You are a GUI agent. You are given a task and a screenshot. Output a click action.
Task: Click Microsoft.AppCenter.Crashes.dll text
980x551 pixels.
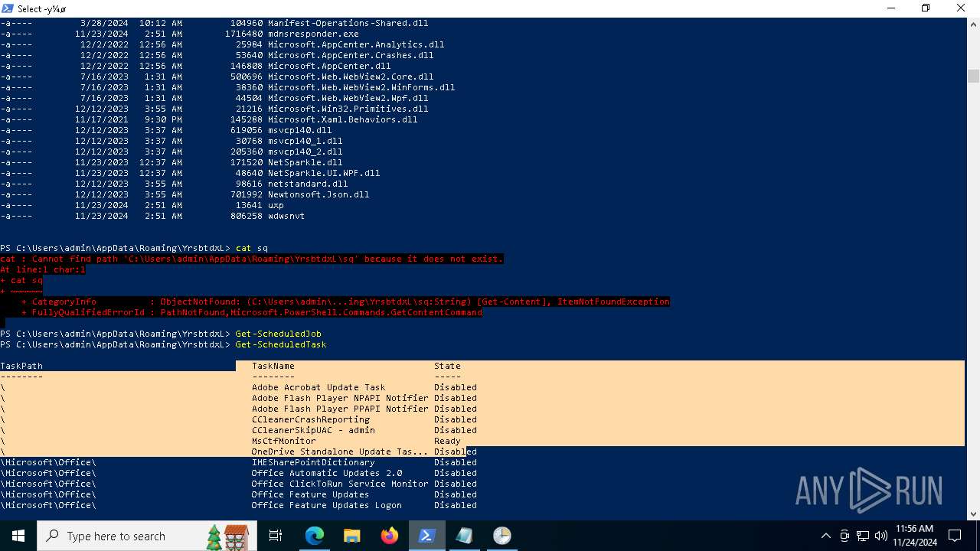(x=351, y=55)
